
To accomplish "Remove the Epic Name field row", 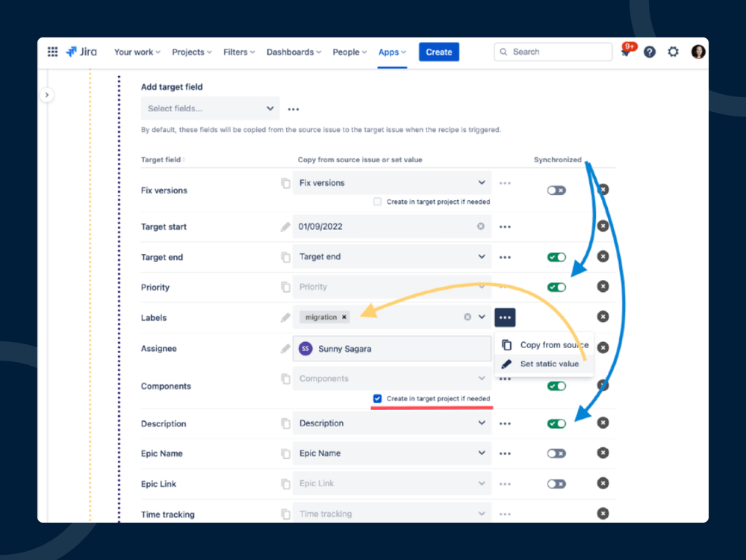I will [x=603, y=453].
